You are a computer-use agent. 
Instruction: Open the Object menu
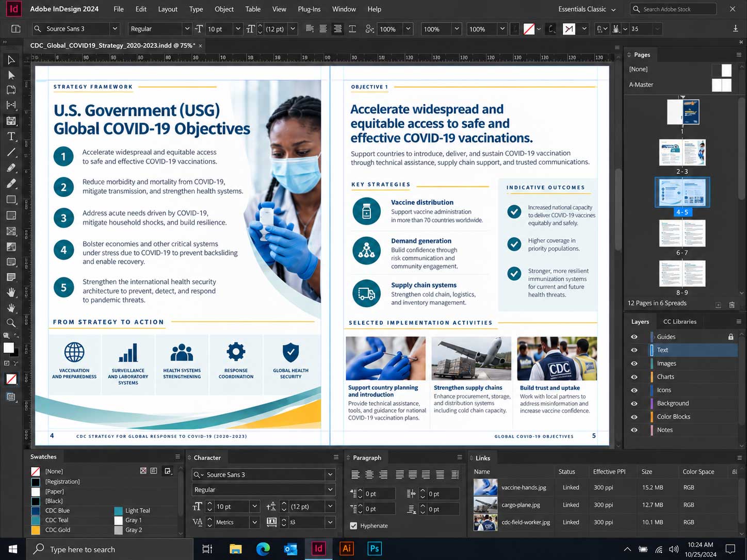(224, 9)
